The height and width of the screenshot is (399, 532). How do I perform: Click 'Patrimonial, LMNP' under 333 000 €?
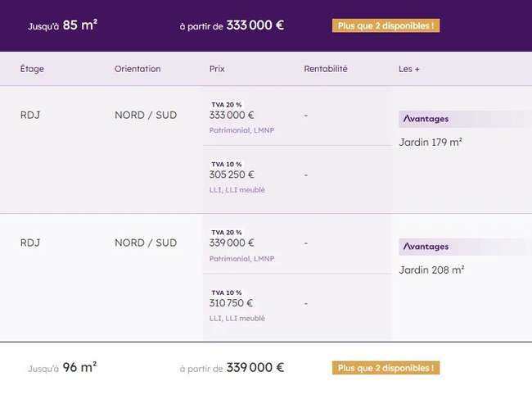[241, 130]
